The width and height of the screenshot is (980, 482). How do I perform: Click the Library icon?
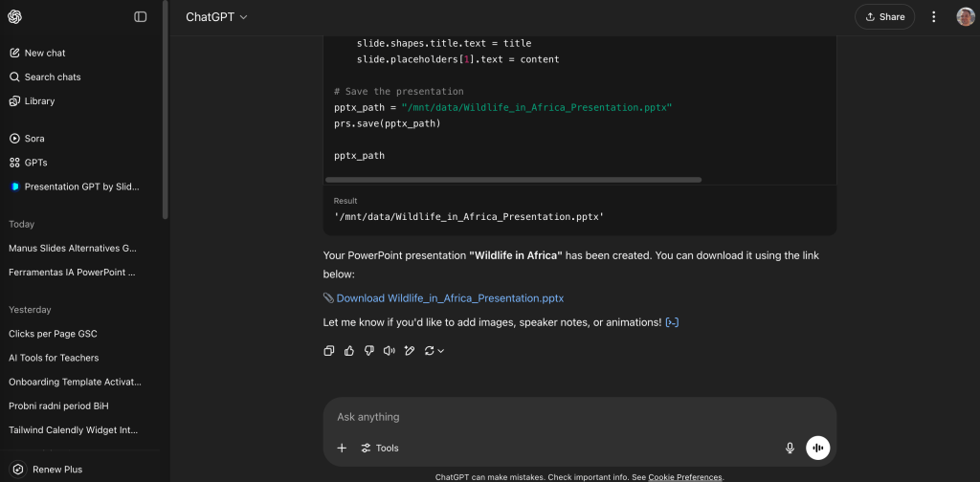(x=14, y=101)
